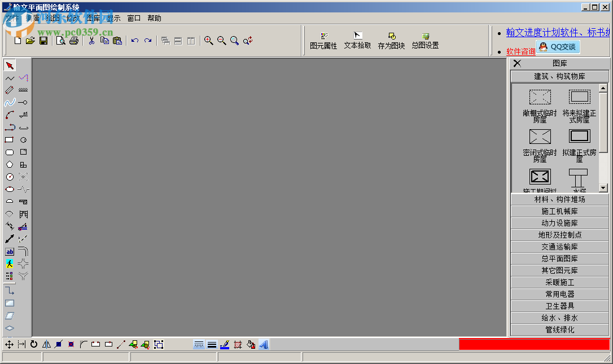Select the crossroad intersection tool

tap(23, 264)
